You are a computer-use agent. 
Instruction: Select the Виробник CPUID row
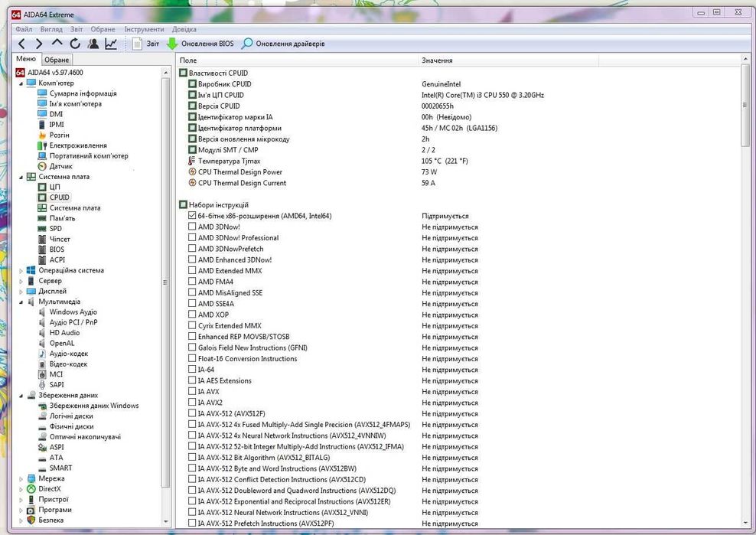point(458,84)
